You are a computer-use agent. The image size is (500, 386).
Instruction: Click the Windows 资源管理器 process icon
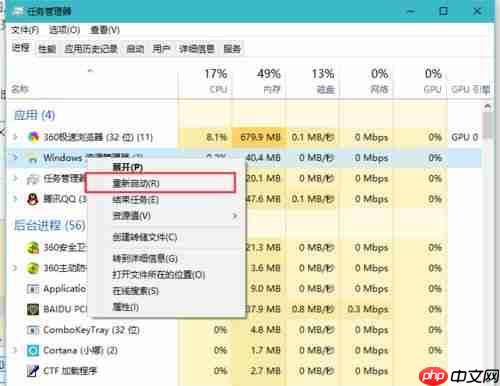32,159
